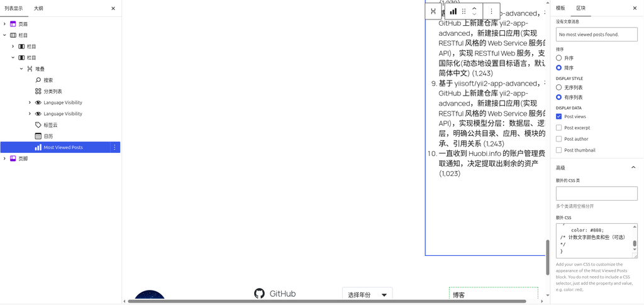The image size is (644, 305).
Task: Click the bar-chart block type toolbar button
Action: coord(453,11)
